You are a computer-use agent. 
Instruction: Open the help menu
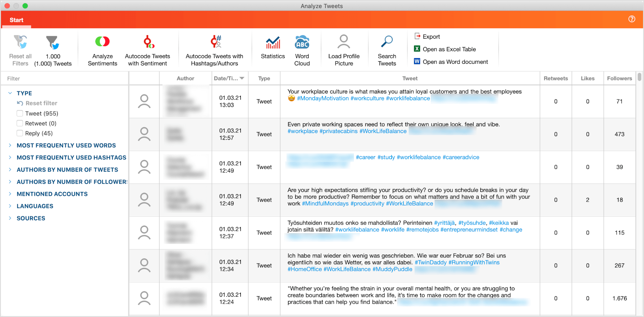coord(632,19)
